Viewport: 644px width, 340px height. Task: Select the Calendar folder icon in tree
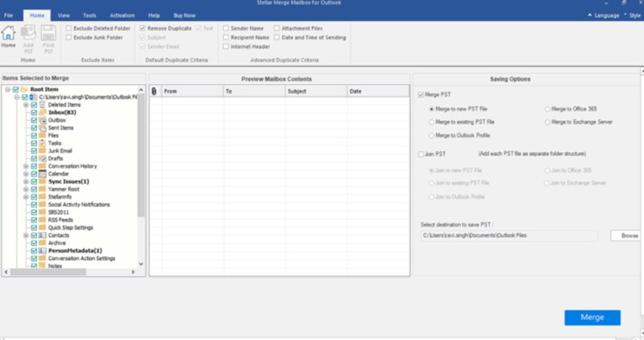point(43,174)
